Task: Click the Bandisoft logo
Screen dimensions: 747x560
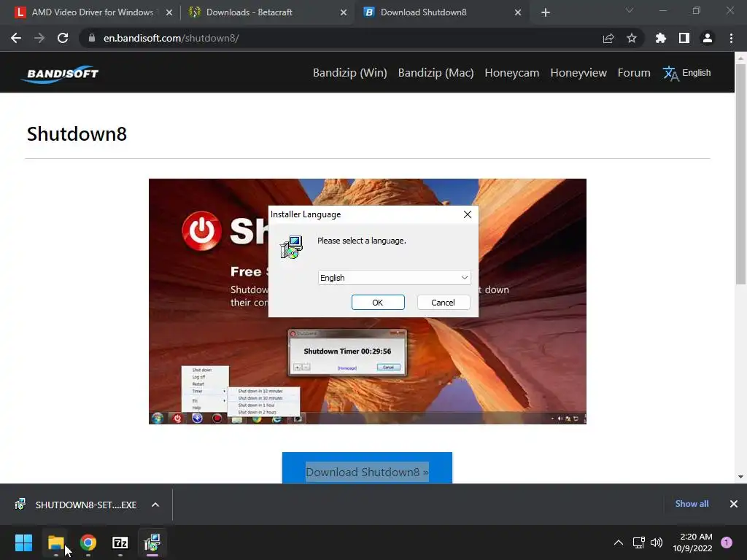Action: click(61, 74)
